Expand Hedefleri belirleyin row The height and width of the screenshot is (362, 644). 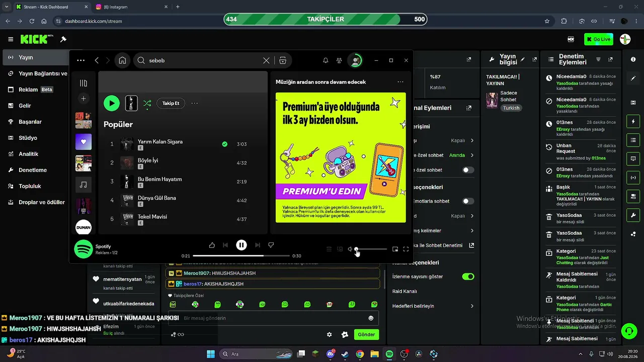tap(434, 306)
